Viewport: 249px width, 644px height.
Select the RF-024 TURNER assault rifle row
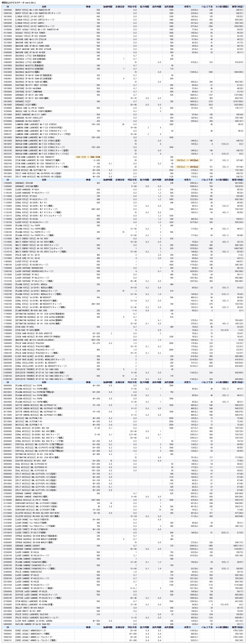pos(124,33)
